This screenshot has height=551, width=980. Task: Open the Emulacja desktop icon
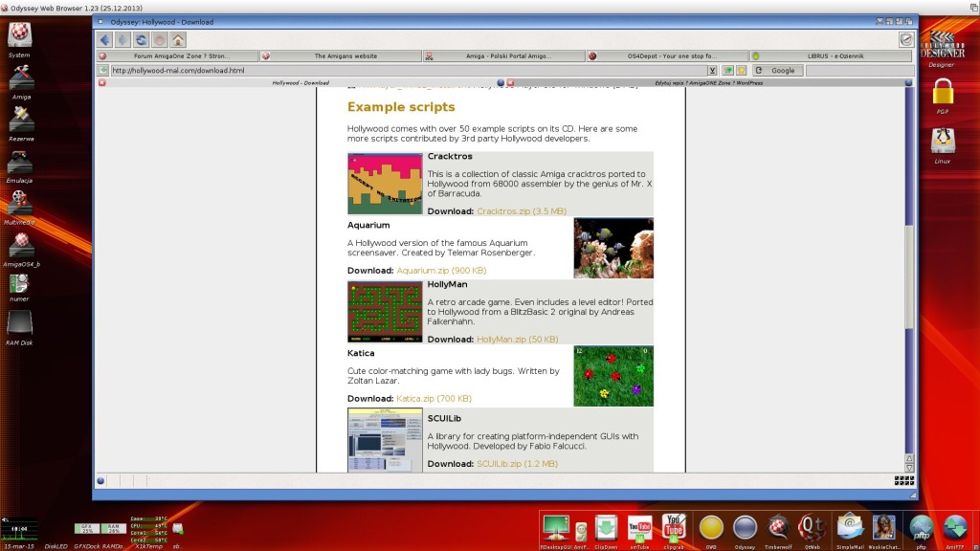(x=19, y=166)
